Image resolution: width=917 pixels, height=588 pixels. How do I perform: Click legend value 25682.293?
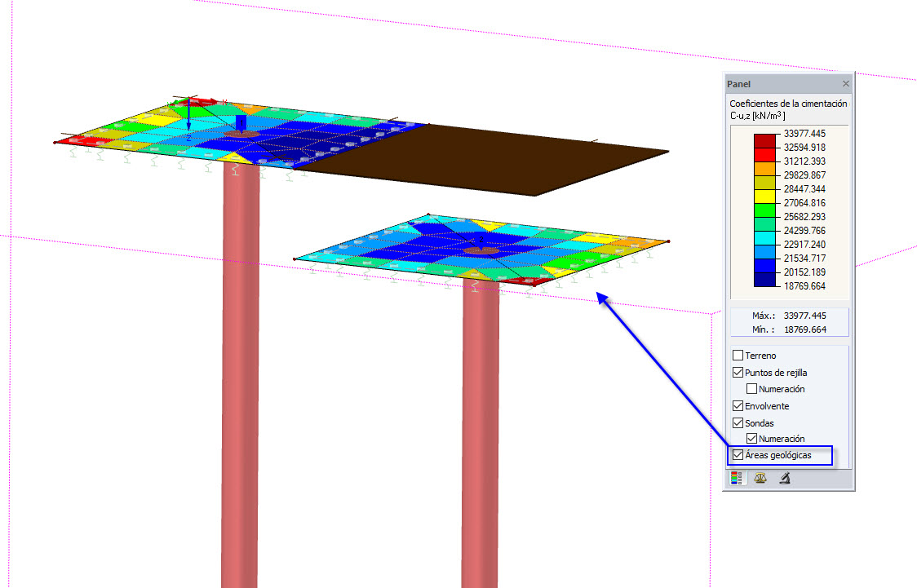point(804,216)
